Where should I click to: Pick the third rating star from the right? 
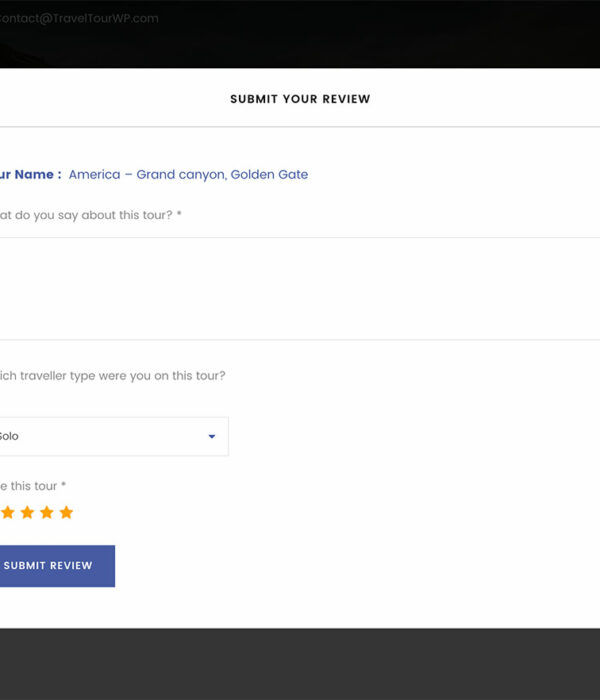[27, 513]
